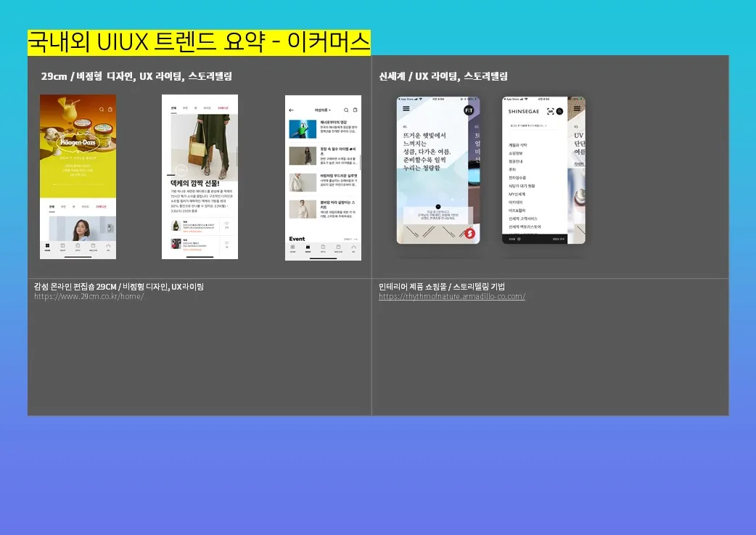Tap search icon on Häagen-Dazs banner screen
The height and width of the screenshot is (535, 756).
click(102, 110)
